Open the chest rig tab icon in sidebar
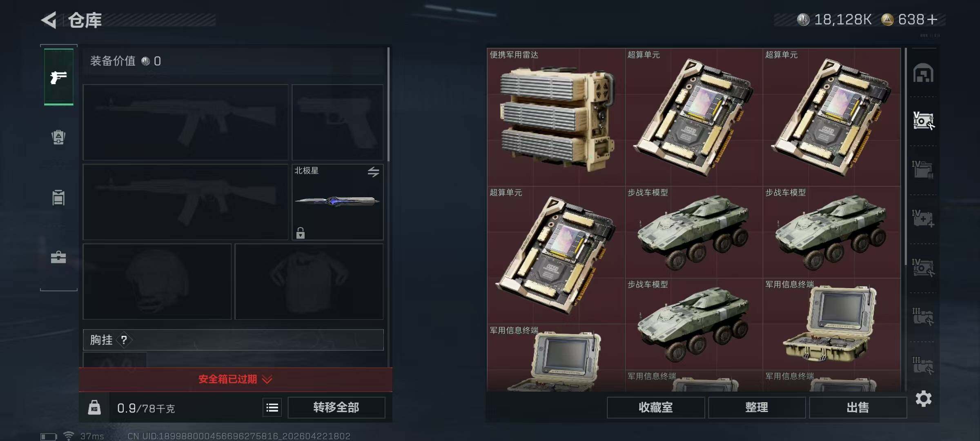The image size is (980, 441). [58, 198]
